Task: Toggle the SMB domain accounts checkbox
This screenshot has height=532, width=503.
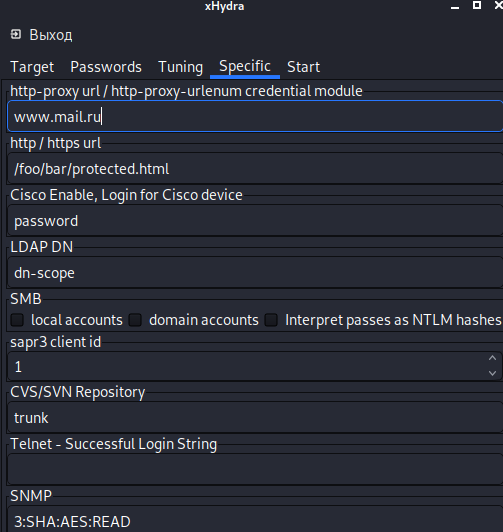Action: tap(135, 320)
